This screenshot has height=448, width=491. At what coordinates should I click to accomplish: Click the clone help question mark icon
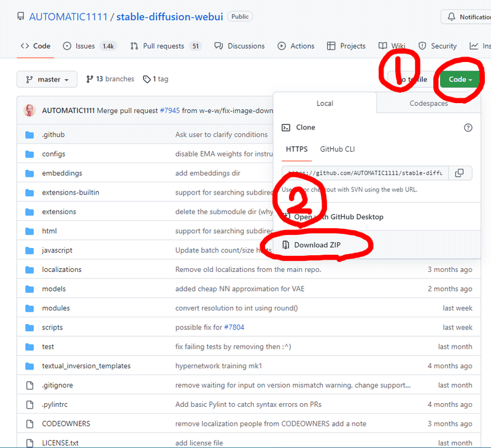pos(468,128)
